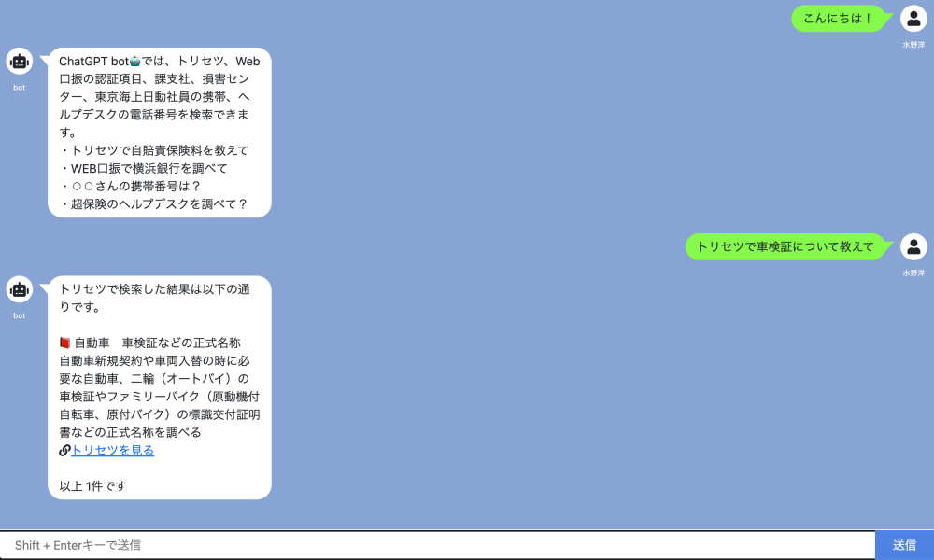
Task: Click the robot emoji after ChatGPT bot
Action: [147, 62]
